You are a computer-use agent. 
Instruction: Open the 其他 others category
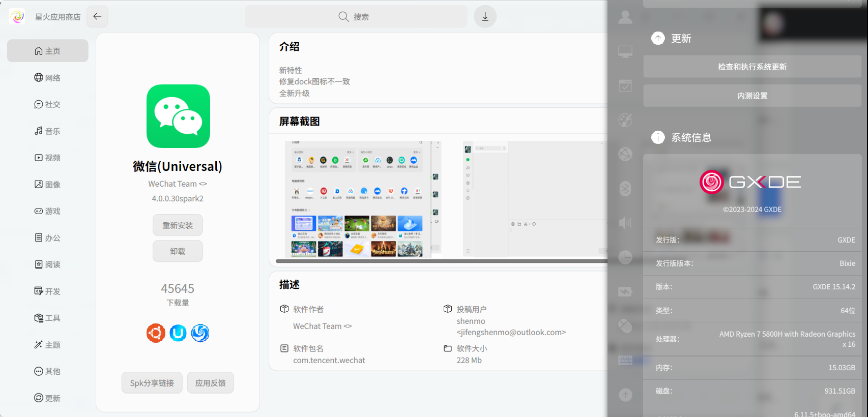pos(48,371)
